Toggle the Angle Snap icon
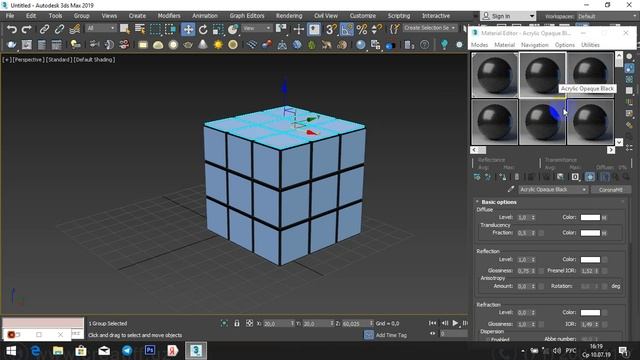The image size is (640, 360). [x=347, y=29]
